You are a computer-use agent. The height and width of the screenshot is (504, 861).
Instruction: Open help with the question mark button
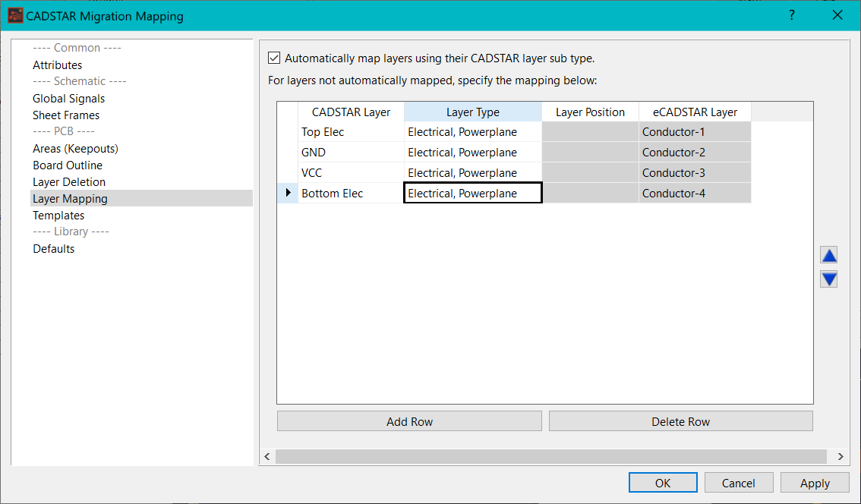point(792,15)
